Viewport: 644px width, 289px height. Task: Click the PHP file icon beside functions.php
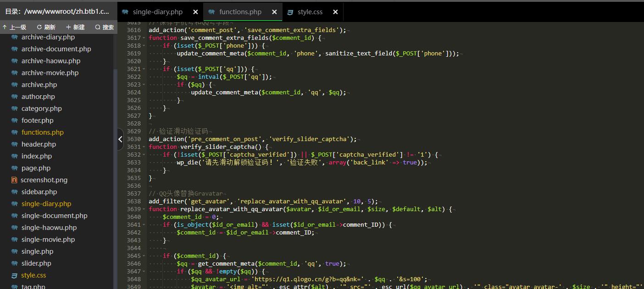point(14,132)
